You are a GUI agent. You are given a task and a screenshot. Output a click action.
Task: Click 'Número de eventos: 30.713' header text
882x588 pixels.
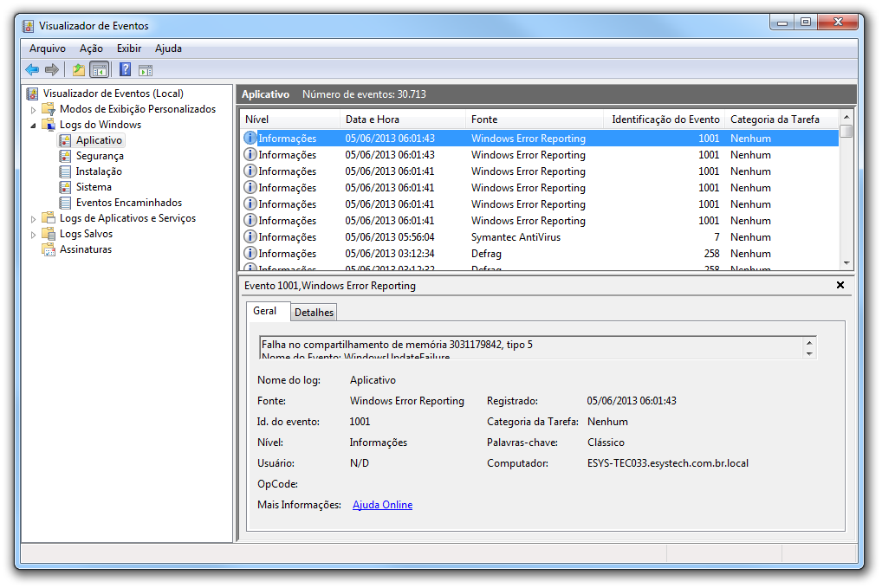pyautogui.click(x=364, y=94)
